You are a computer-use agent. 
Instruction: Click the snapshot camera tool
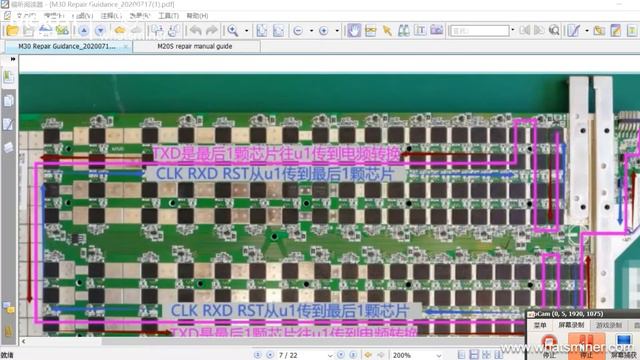437,31
